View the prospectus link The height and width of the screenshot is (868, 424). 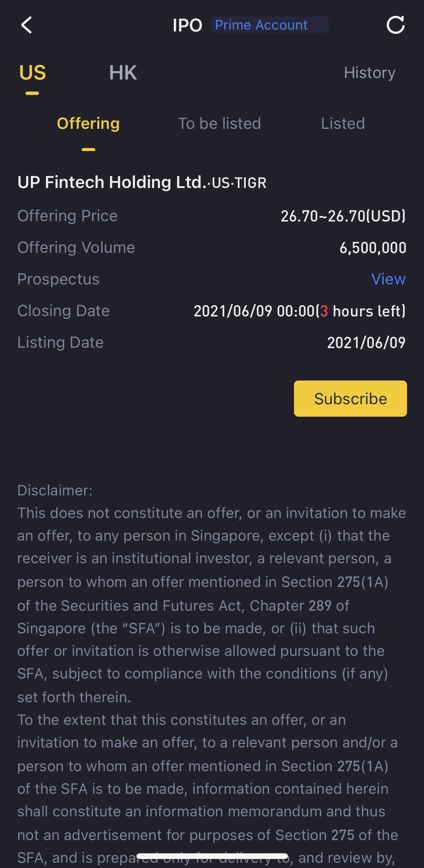[388, 279]
